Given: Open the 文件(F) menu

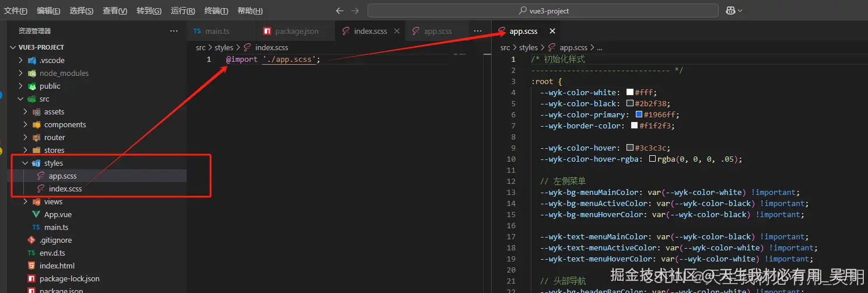Looking at the screenshot, I should tap(16, 11).
